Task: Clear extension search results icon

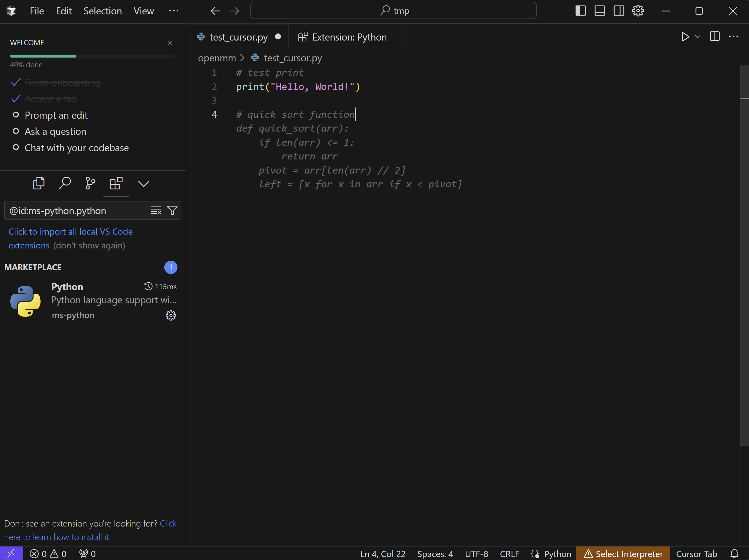Action: pos(156,211)
